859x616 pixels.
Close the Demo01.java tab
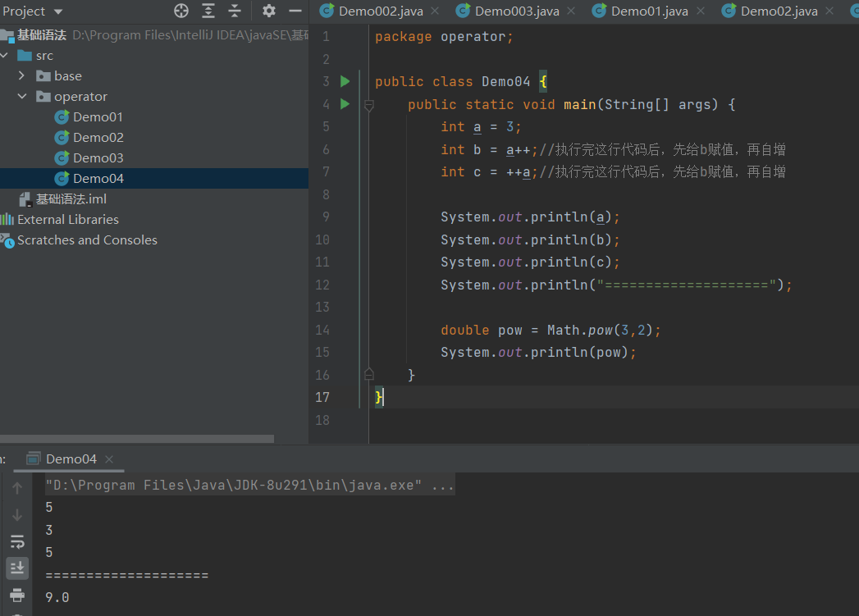point(701,11)
